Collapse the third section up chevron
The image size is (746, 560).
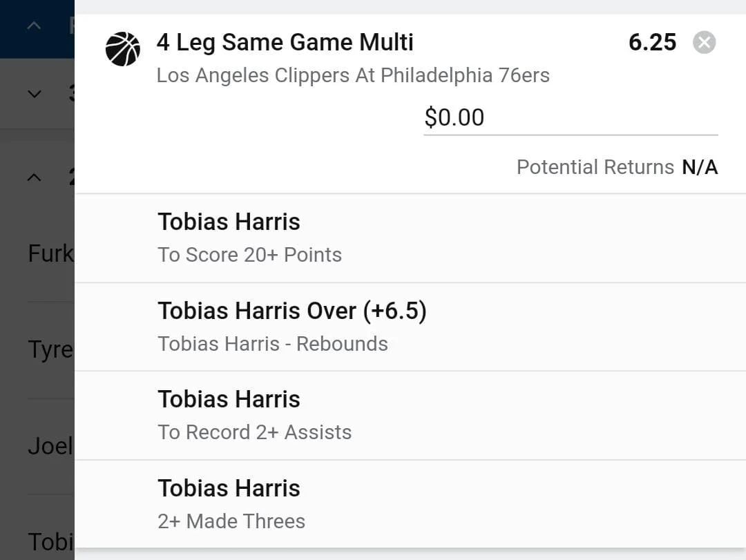pyautogui.click(x=34, y=177)
